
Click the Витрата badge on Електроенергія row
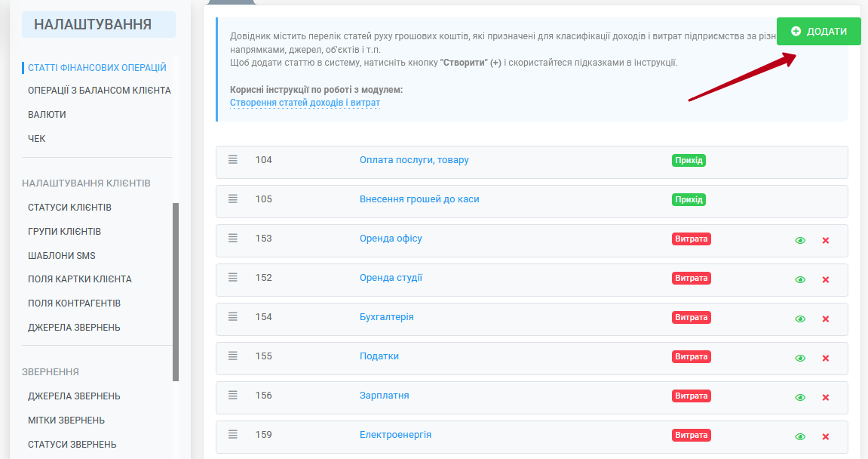point(691,435)
